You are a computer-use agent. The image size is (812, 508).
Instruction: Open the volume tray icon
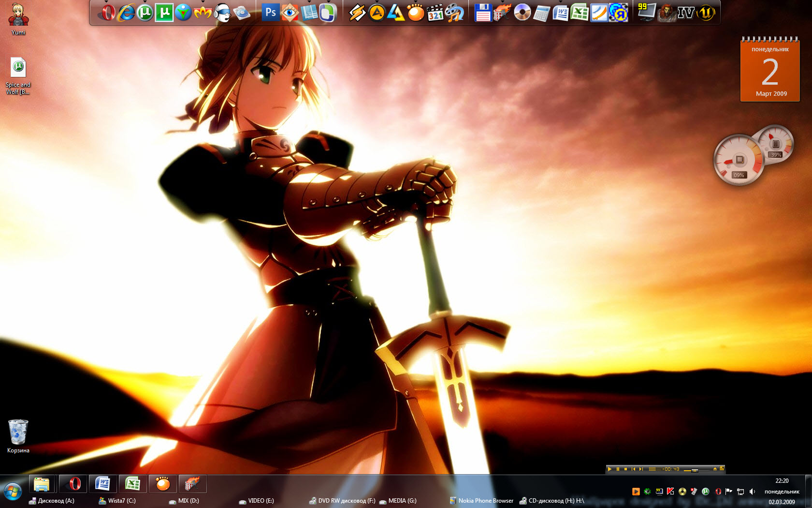click(752, 492)
